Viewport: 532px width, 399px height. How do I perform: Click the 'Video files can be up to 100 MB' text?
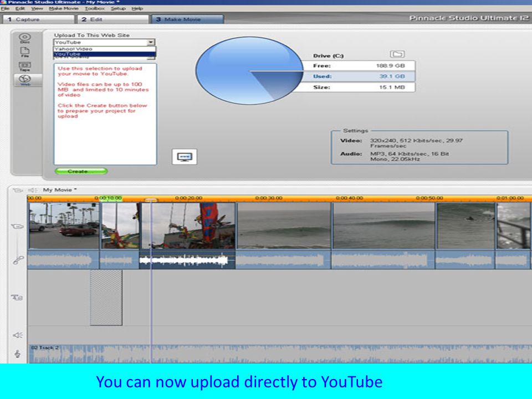click(103, 90)
